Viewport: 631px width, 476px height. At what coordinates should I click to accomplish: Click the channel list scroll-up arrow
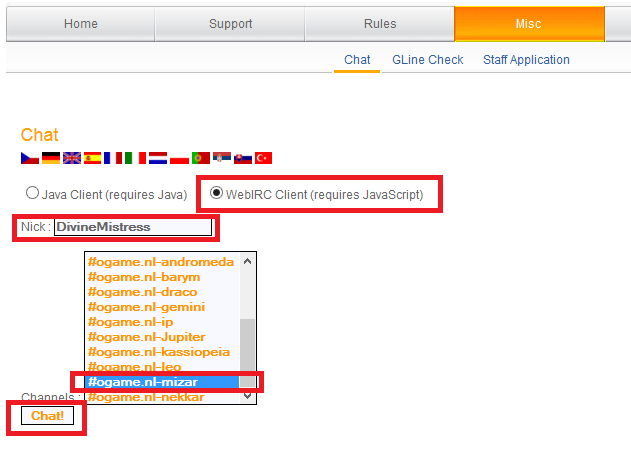click(x=247, y=261)
